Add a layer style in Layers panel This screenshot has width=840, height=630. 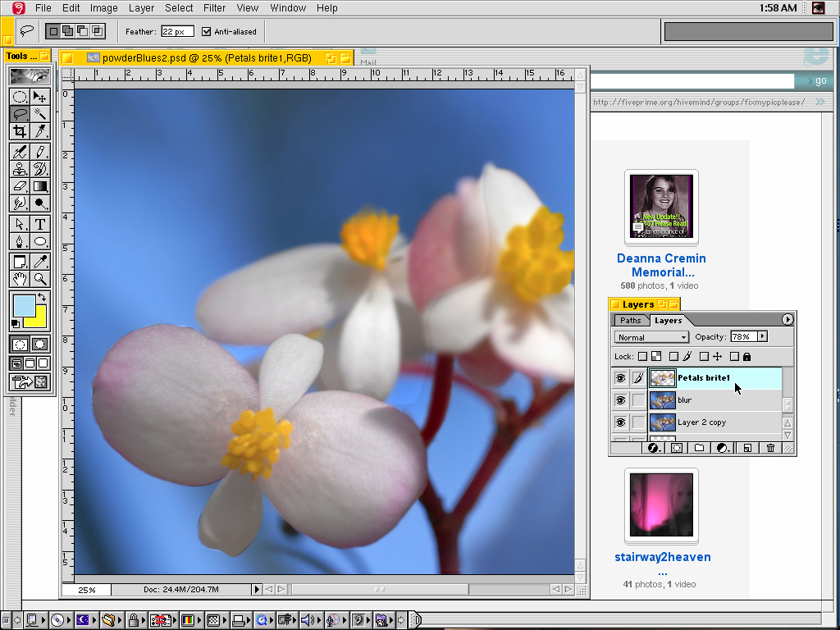point(654,448)
